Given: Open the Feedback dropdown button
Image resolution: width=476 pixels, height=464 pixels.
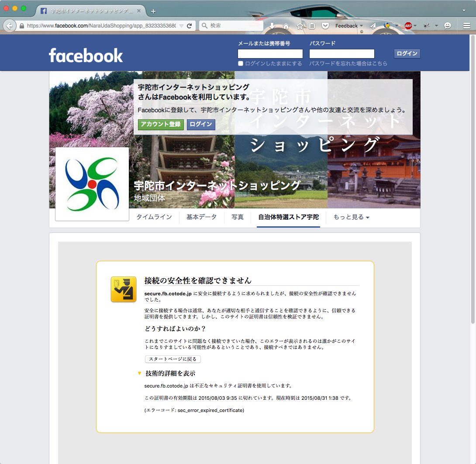Looking at the screenshot, I should 349,26.
